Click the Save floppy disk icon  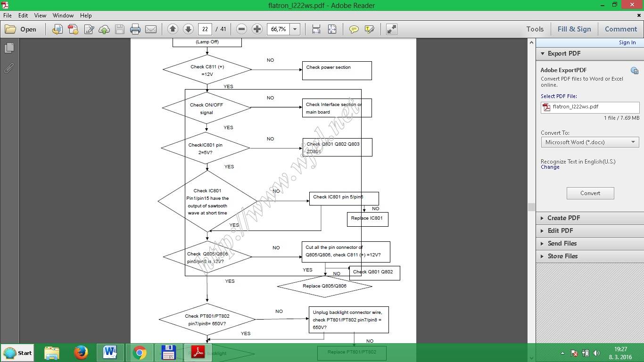pyautogui.click(x=120, y=29)
